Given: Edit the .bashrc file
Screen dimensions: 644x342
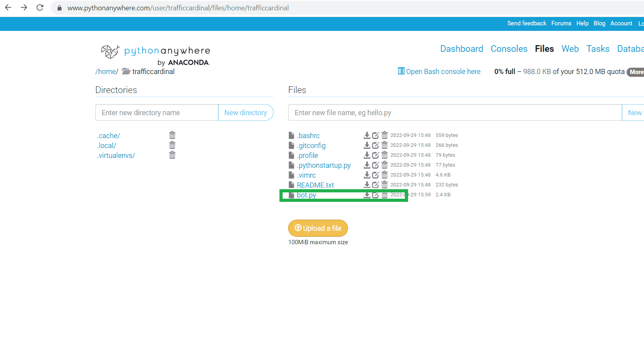Looking at the screenshot, I should click(x=376, y=135).
